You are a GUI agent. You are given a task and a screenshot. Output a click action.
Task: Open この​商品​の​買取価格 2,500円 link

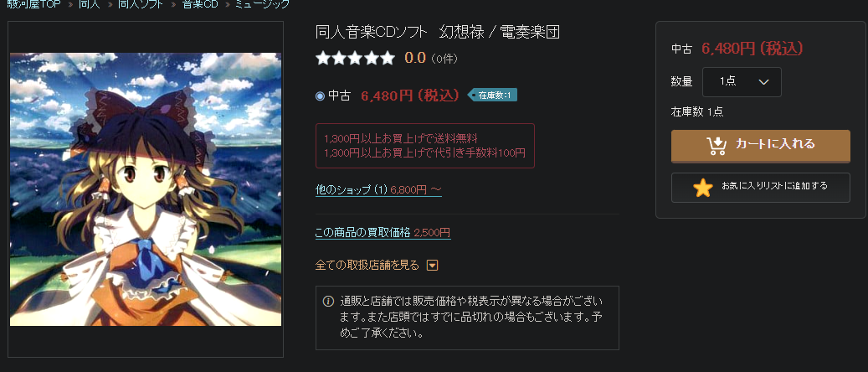pos(383,233)
